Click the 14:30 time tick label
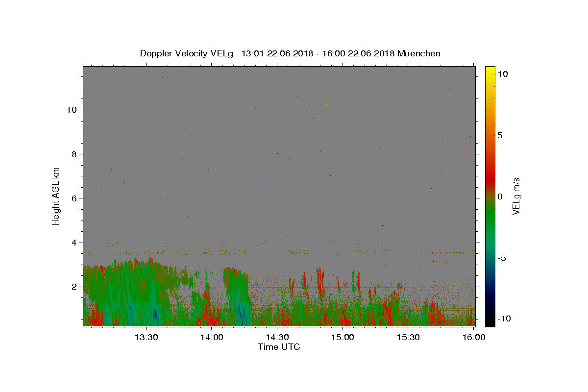Screen dimensions: 588x392 (x=277, y=337)
